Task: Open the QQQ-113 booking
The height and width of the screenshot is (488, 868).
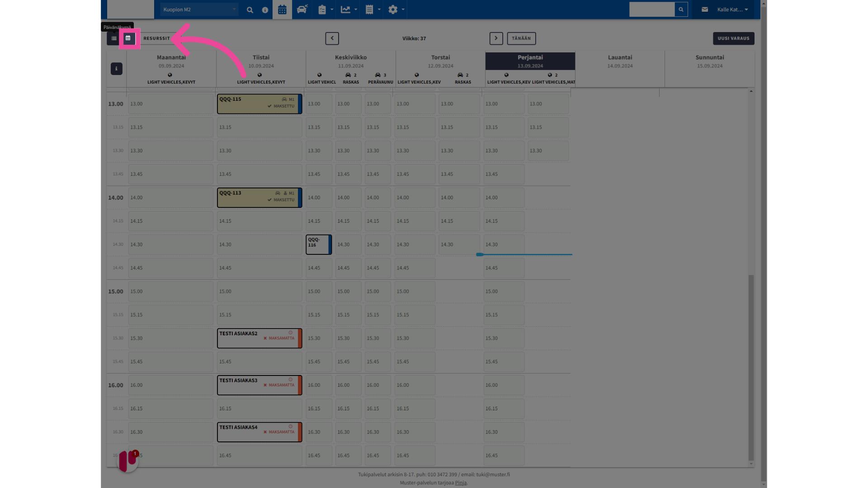Action: [259, 197]
